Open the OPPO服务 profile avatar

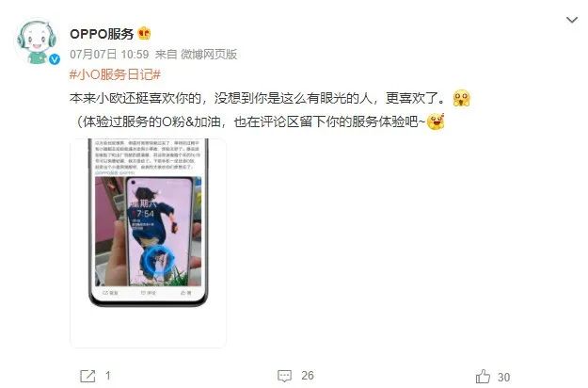(x=36, y=41)
